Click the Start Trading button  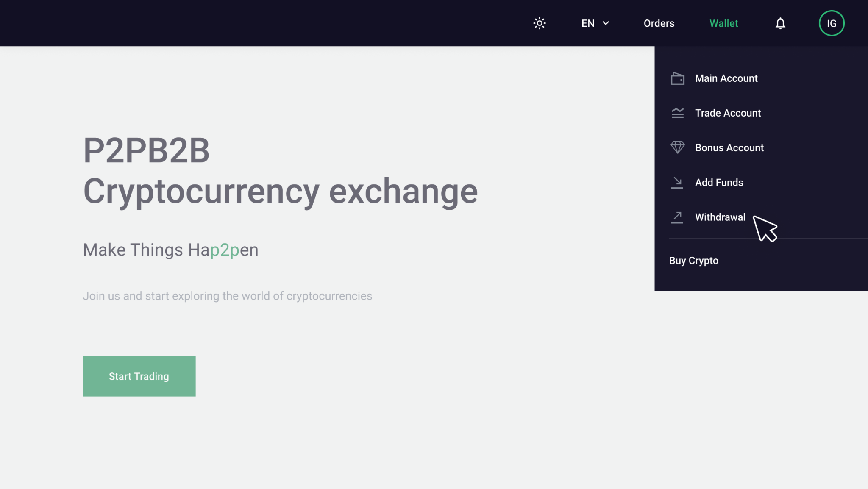coord(139,376)
